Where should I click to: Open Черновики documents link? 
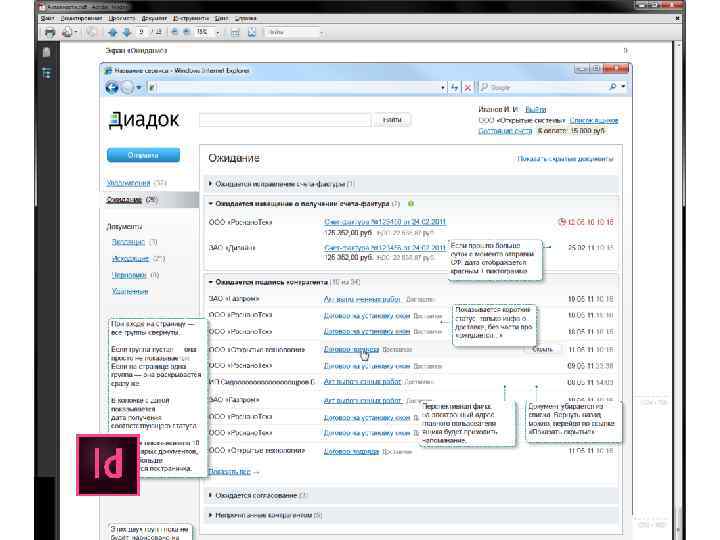tap(129, 275)
